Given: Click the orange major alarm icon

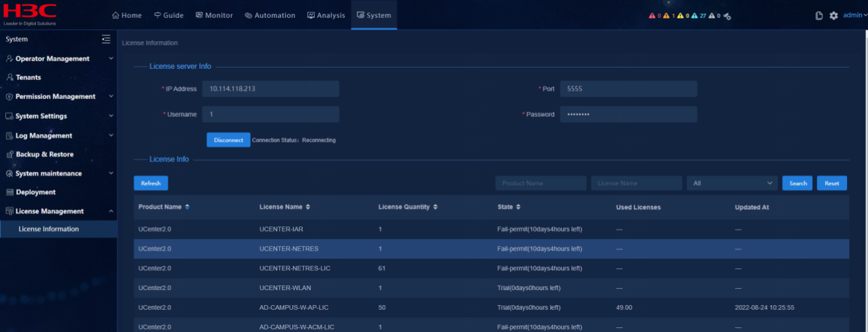Looking at the screenshot, I should [x=666, y=16].
